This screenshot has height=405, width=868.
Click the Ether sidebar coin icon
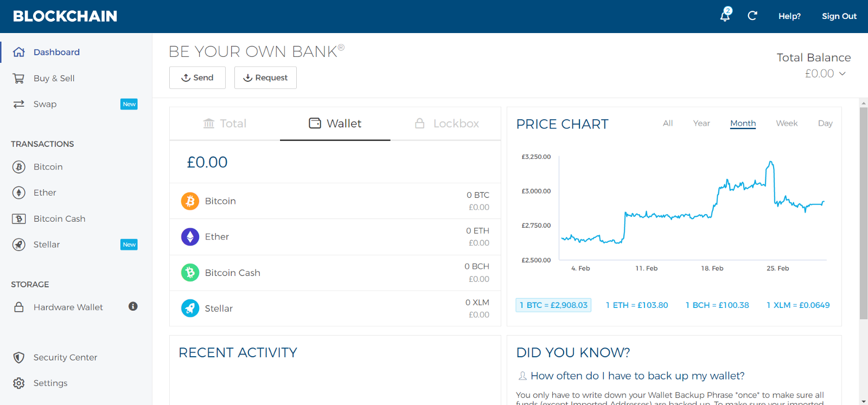pos(19,192)
